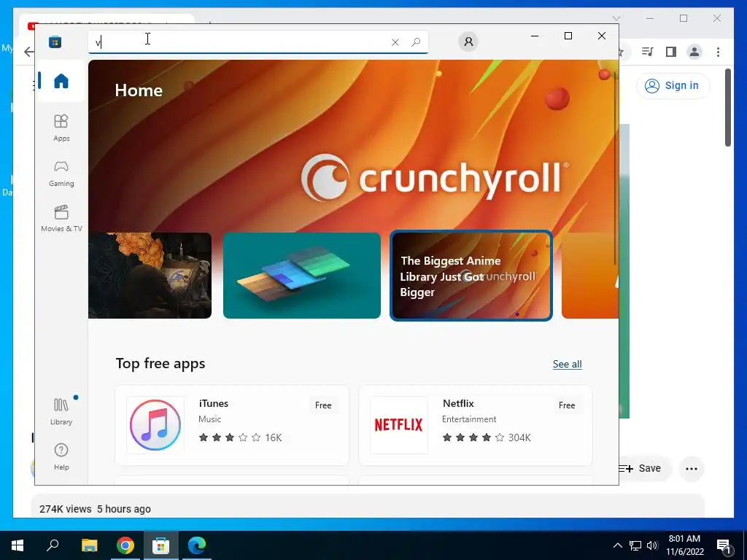Open the volume control in tray
Viewport: 747px width, 560px height.
pyautogui.click(x=652, y=545)
